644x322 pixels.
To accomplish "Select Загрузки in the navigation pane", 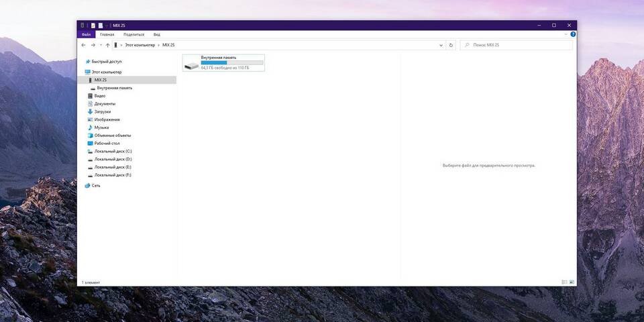I will pos(102,111).
